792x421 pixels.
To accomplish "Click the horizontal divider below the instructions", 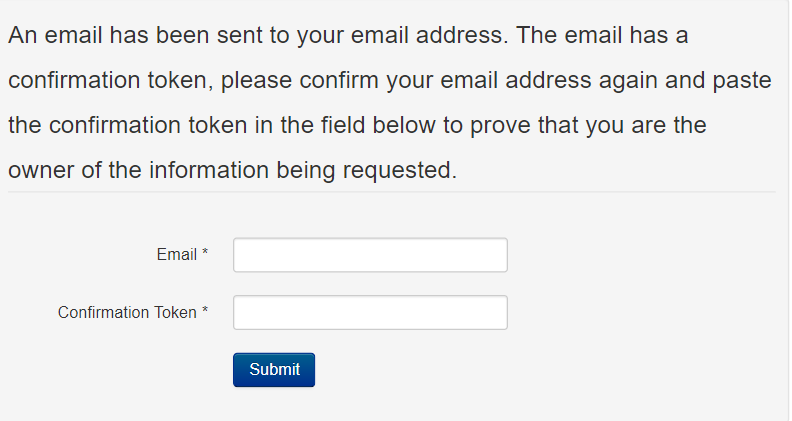I will pyautogui.click(x=391, y=192).
